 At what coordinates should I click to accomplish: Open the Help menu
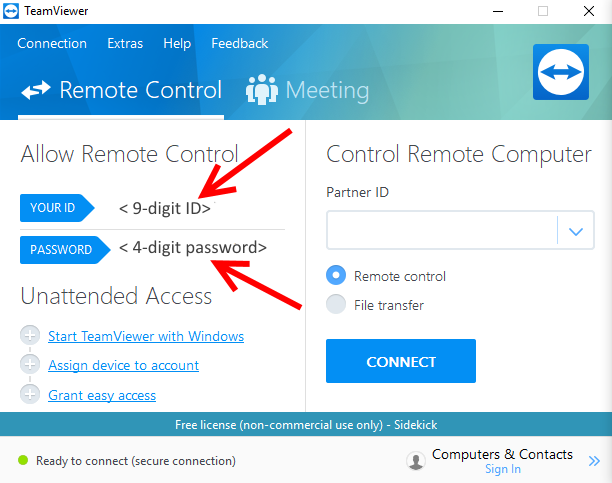tap(177, 43)
